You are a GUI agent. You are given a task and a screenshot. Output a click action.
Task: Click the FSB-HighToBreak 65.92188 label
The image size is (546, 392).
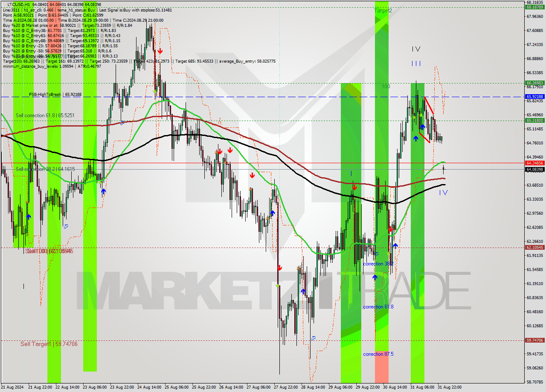click(x=55, y=94)
